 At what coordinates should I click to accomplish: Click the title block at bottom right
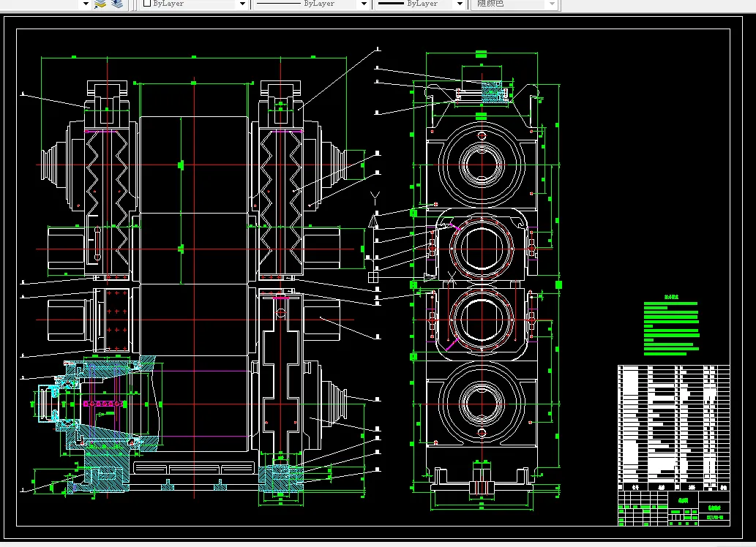click(x=673, y=508)
